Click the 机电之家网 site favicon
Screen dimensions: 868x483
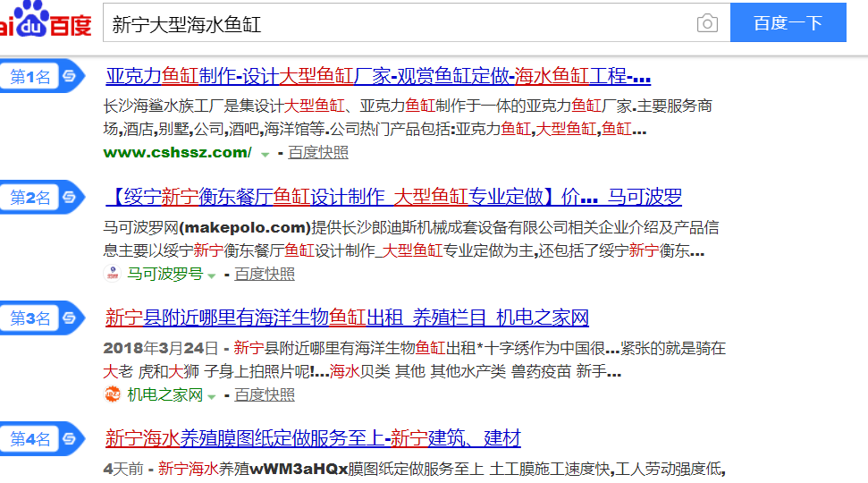coord(113,394)
